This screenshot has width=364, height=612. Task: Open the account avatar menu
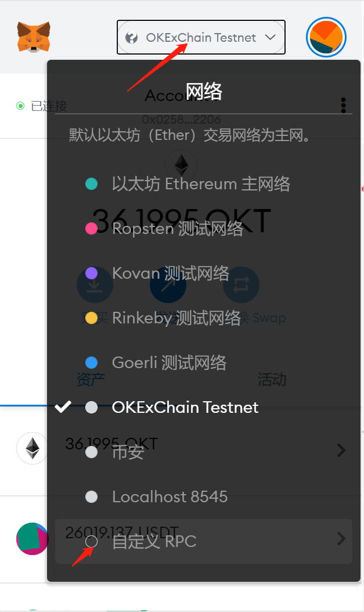pyautogui.click(x=326, y=37)
